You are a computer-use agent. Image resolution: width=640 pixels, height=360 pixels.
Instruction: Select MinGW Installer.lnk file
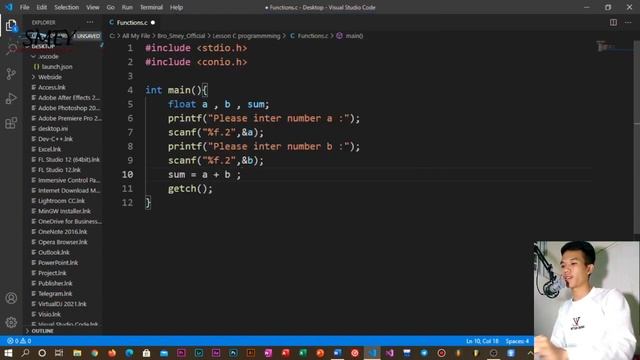pos(64,211)
